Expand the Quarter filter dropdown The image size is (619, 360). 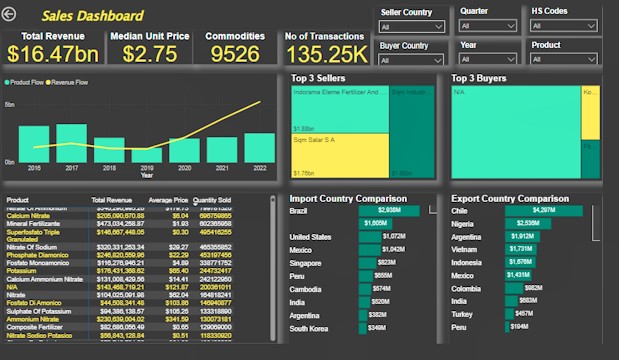pyautogui.click(x=488, y=26)
